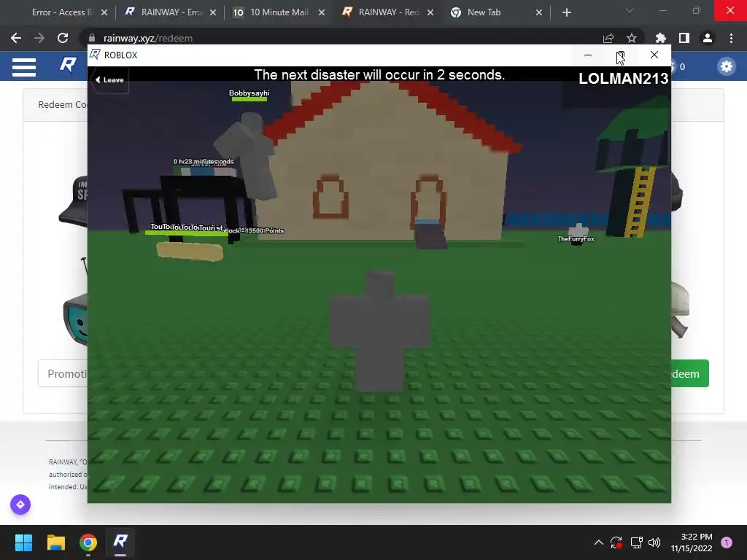Toggle Chrome side panel icon
Image resolution: width=747 pixels, height=560 pixels.
[x=684, y=38]
